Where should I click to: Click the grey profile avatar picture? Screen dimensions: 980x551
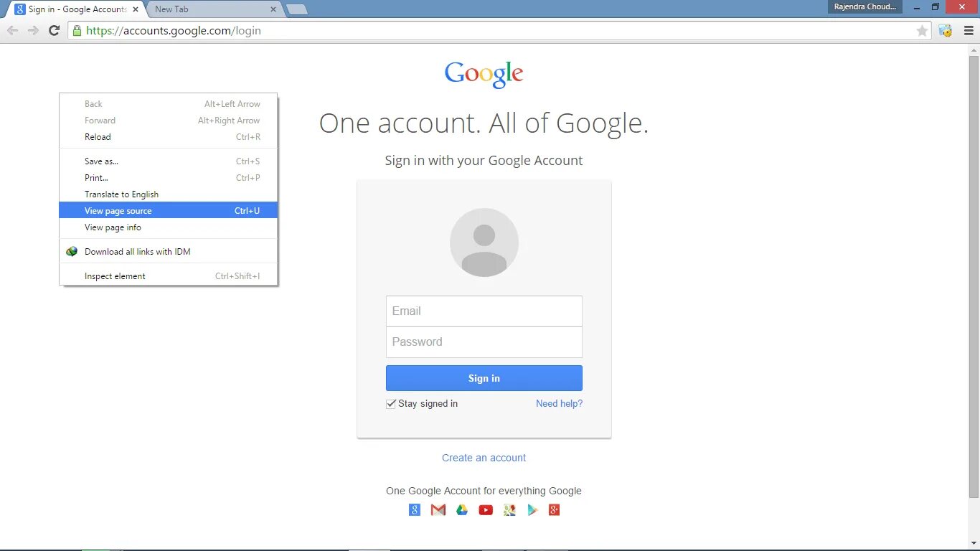tap(484, 242)
